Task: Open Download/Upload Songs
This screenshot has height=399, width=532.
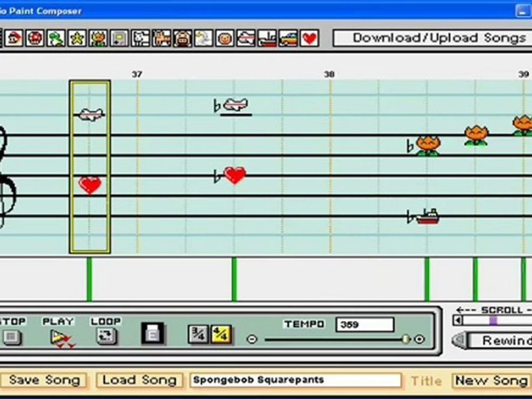Action: (x=433, y=38)
